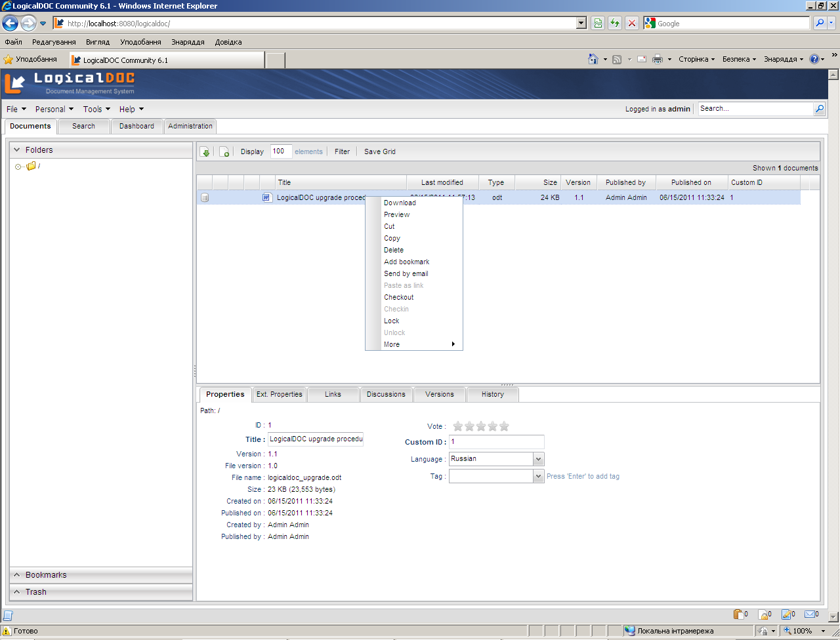840x640 pixels.
Task: Click the locked documents counter icon in footer
Action: (763, 614)
